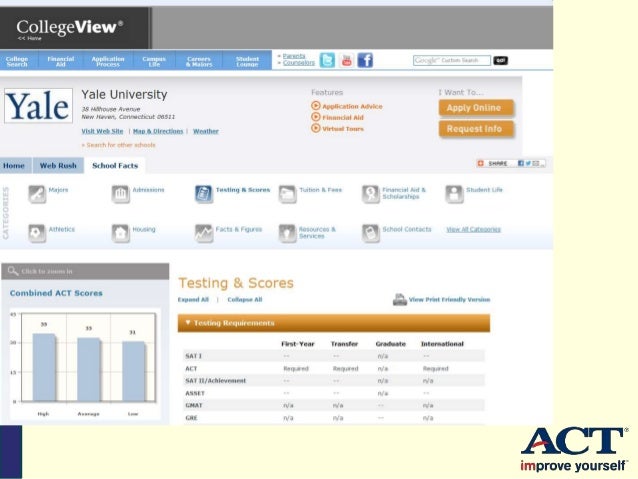
Task: Click the ASSET row label
Action: click(x=195, y=393)
